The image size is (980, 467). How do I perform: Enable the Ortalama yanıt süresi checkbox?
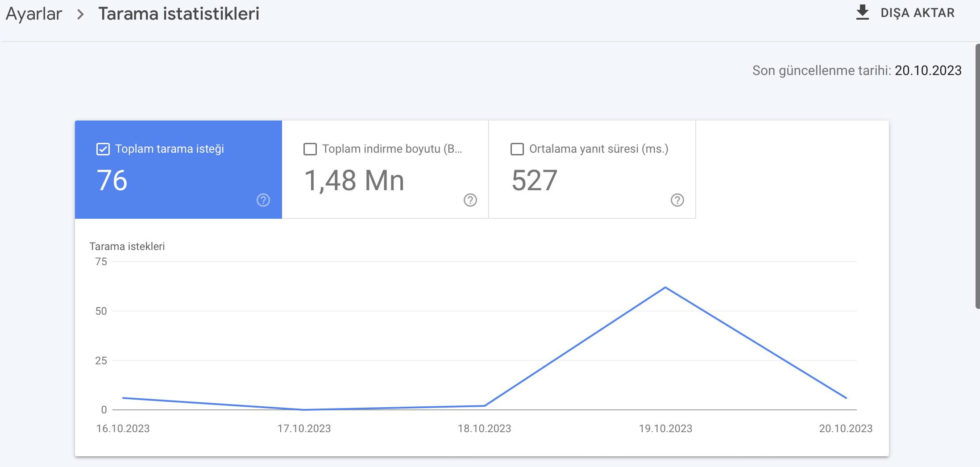click(x=517, y=149)
